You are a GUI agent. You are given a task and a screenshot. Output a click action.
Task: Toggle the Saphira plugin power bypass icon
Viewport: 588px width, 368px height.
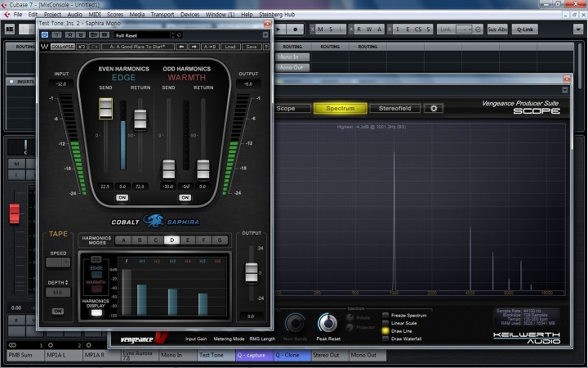click(x=45, y=35)
